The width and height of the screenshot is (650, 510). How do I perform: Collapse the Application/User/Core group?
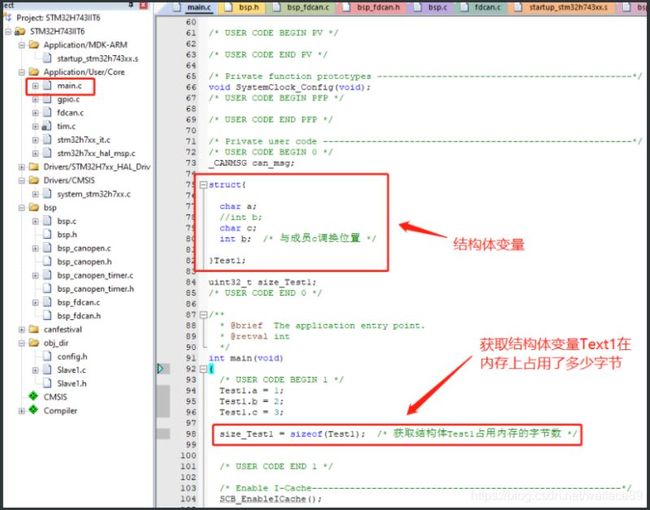pos(22,72)
